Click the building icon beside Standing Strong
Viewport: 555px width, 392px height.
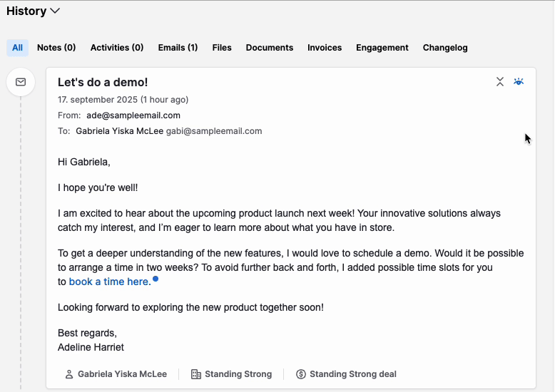tap(196, 374)
